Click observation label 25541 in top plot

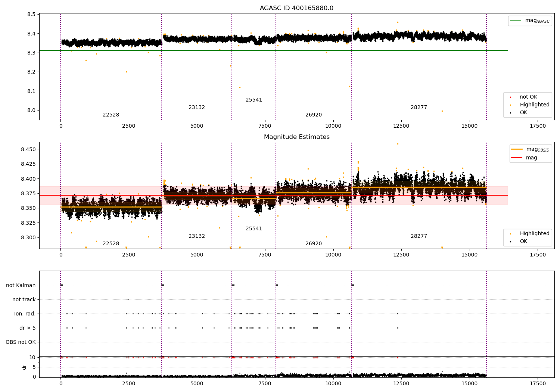coord(254,100)
